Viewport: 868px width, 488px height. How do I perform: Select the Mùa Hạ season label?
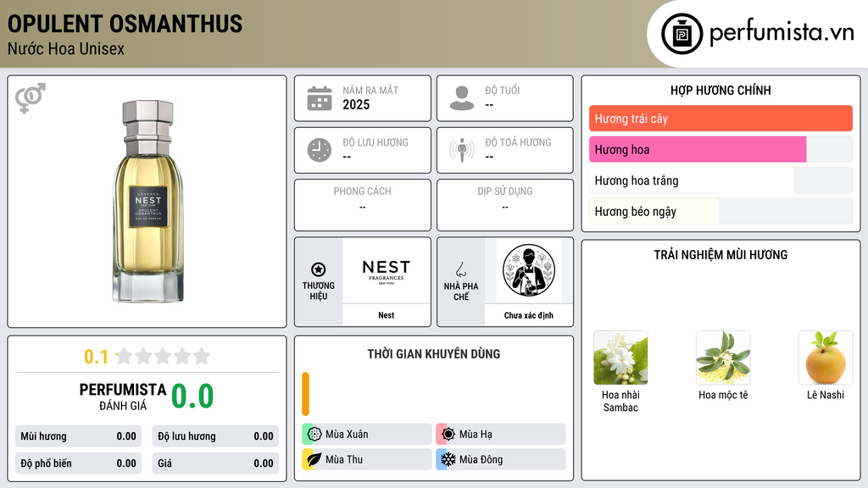pyautogui.click(x=476, y=435)
